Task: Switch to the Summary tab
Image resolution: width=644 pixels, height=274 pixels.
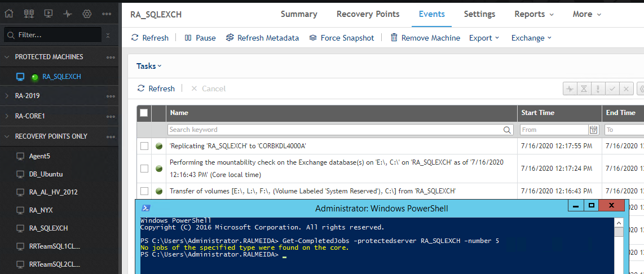Action: click(x=299, y=14)
